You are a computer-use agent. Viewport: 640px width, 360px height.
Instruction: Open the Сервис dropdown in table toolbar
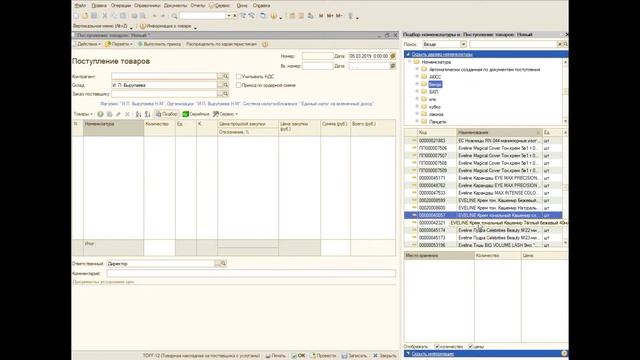[x=225, y=114]
